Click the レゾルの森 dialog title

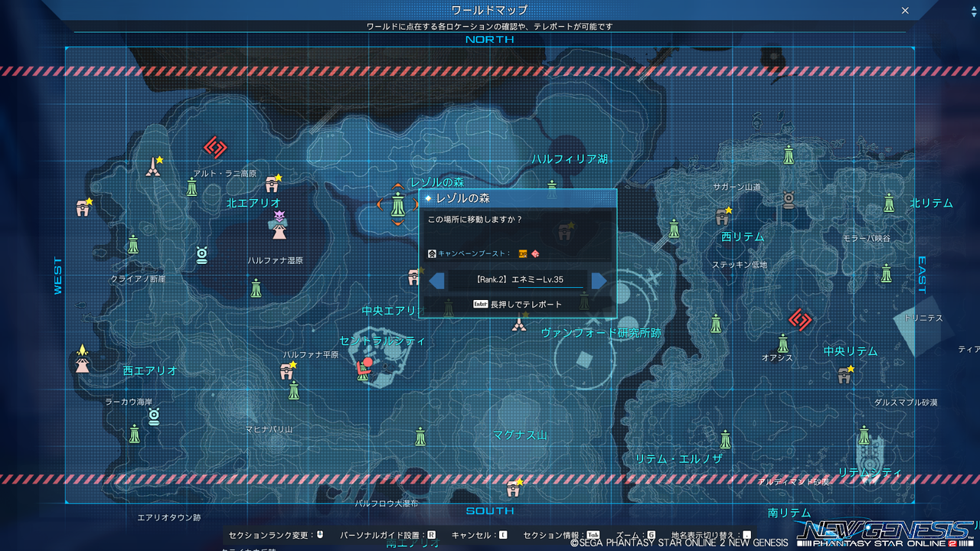click(x=463, y=198)
